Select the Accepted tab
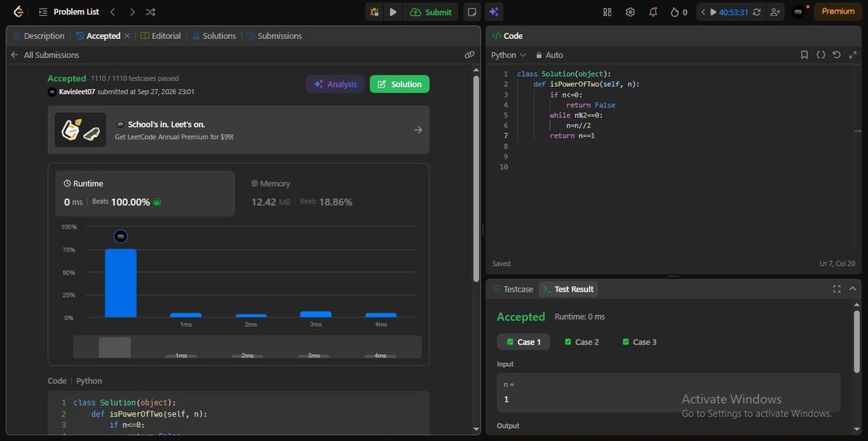Screen dimensions: 868x441 click(x=98, y=35)
